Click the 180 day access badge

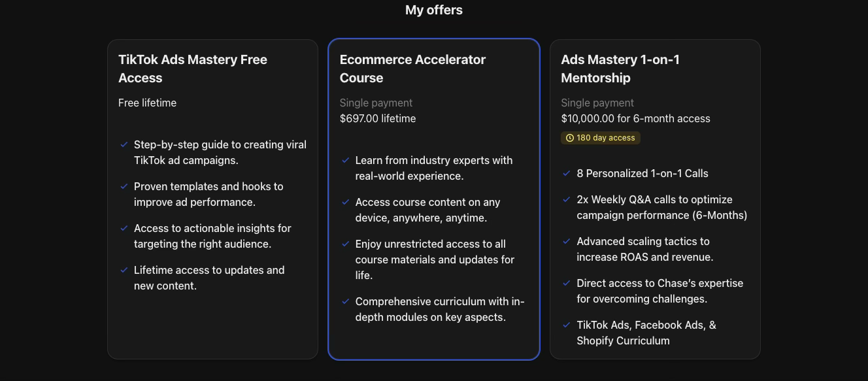600,137
